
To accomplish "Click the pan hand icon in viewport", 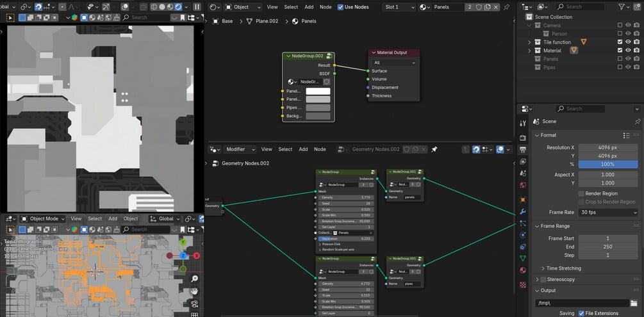I will click(194, 291).
